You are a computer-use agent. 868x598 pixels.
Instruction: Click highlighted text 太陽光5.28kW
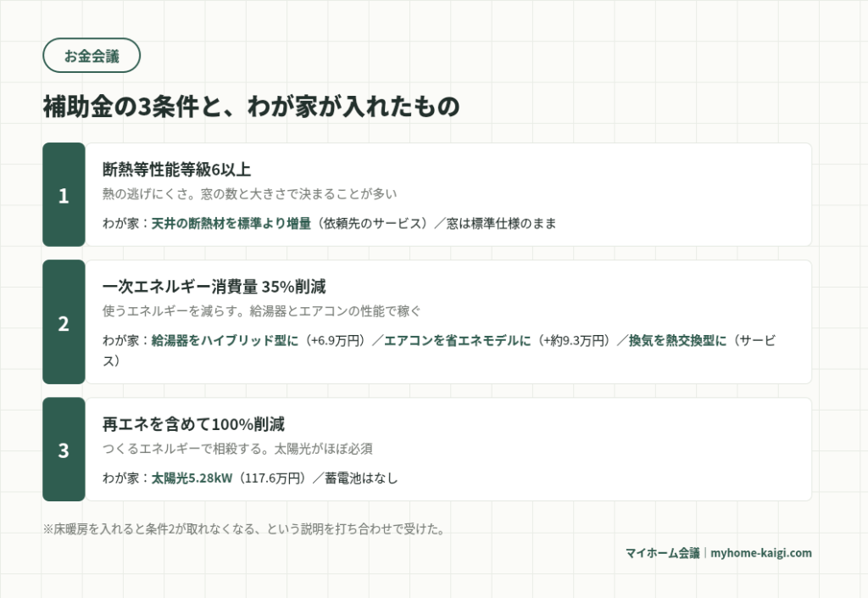pos(192,478)
